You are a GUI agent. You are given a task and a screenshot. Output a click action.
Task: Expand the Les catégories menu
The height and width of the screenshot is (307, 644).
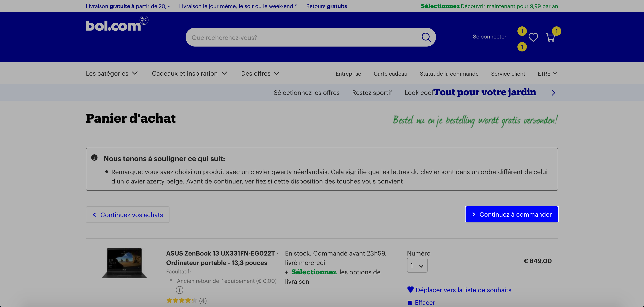[x=112, y=74]
